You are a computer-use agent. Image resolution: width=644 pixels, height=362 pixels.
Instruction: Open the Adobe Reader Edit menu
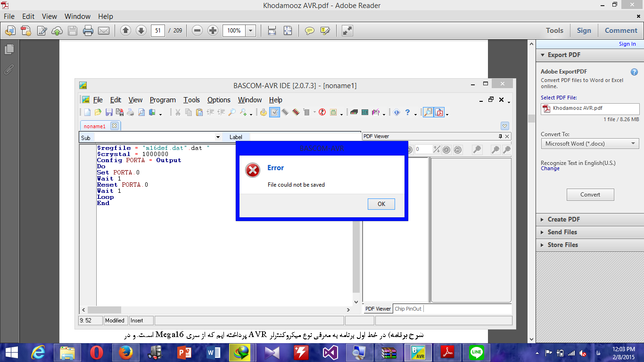pyautogui.click(x=28, y=16)
